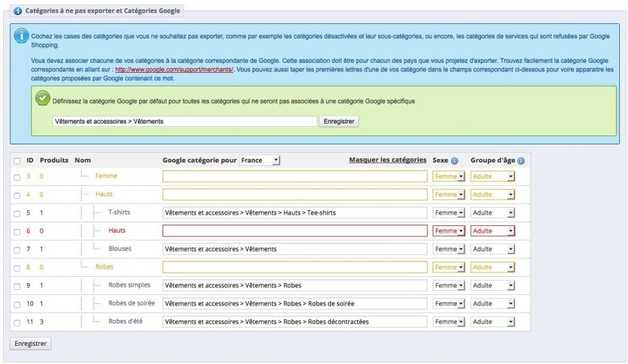Viewport: 628px width, 364px height.
Task: Click the red-bordered category field for Hauts ID 6
Action: pos(295,231)
